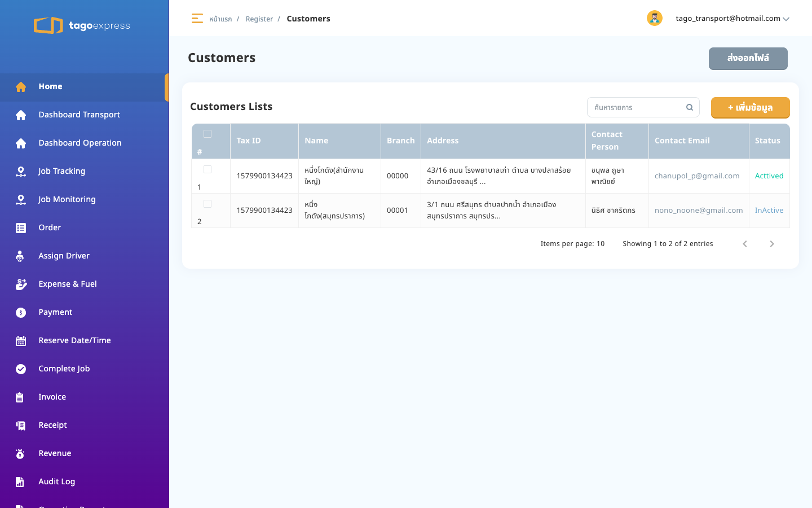Toggle the hamburger sidebar menu icon
Screen dimensions: 812x508
pyautogui.click(x=197, y=19)
